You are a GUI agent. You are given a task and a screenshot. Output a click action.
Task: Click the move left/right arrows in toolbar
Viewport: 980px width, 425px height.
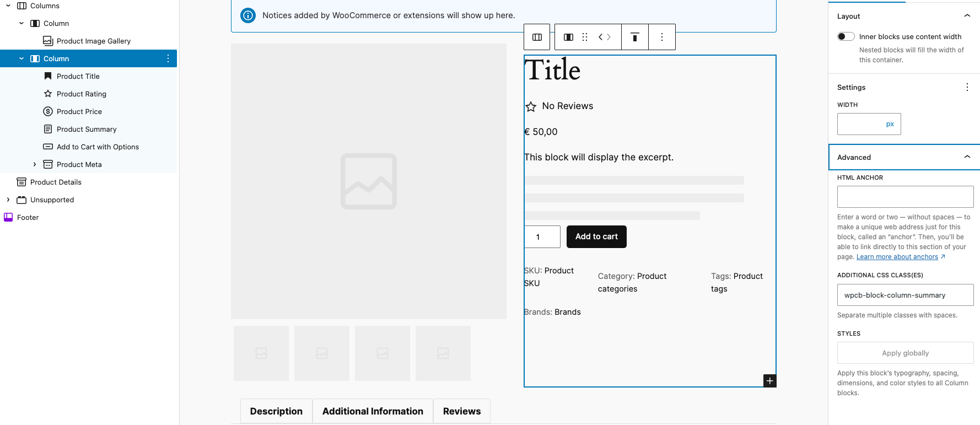click(x=605, y=37)
